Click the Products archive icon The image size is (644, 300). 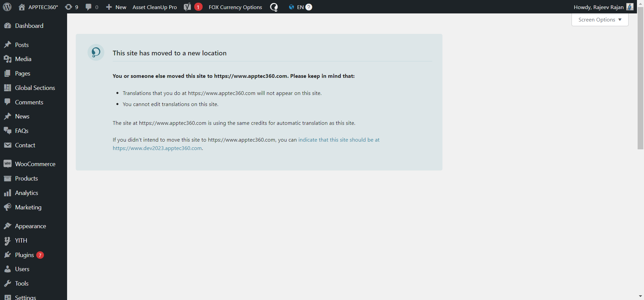tap(8, 179)
